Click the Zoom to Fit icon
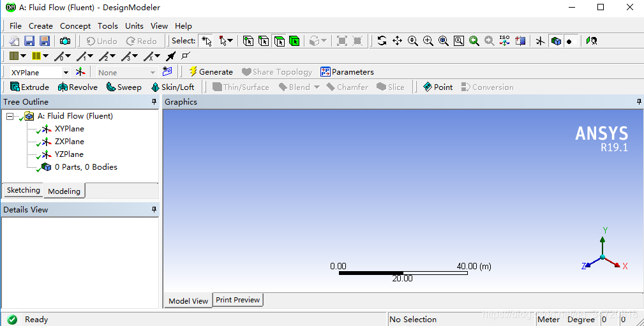Image resolution: width=644 pixels, height=326 pixels. pos(443,41)
